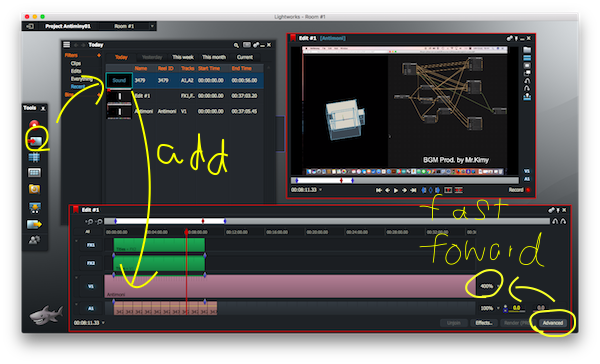Toggle V1 track button in viewer
This screenshot has width=600, height=364.
(x=527, y=171)
